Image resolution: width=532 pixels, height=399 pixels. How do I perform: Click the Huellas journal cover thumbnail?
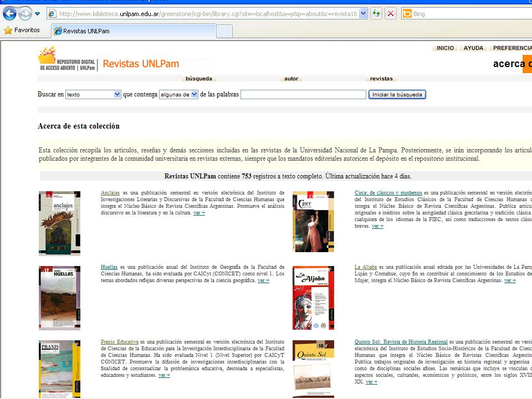(x=60, y=298)
